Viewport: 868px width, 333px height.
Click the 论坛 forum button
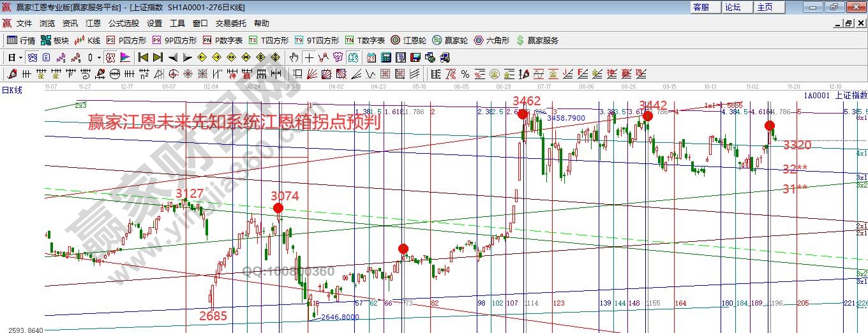733,7
